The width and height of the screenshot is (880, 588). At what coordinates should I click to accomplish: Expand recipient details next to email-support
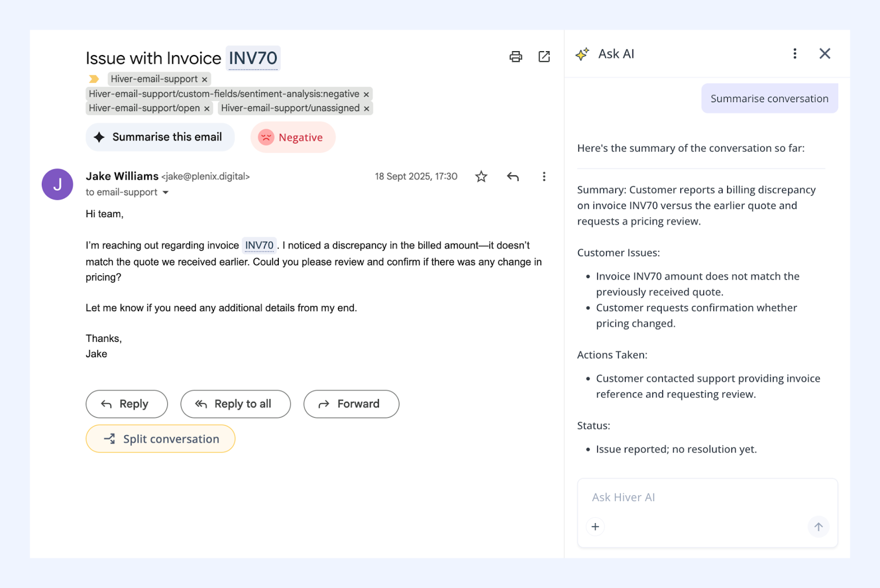click(x=166, y=192)
